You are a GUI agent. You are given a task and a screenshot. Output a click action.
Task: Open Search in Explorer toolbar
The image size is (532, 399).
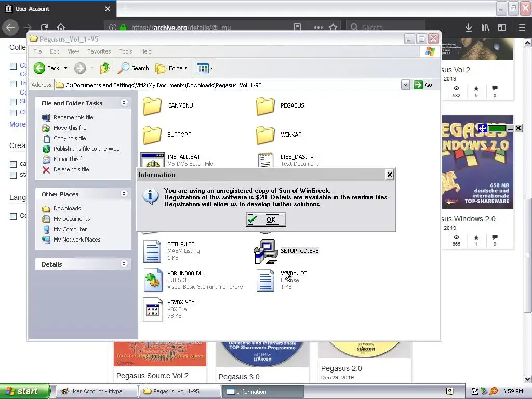(134, 68)
